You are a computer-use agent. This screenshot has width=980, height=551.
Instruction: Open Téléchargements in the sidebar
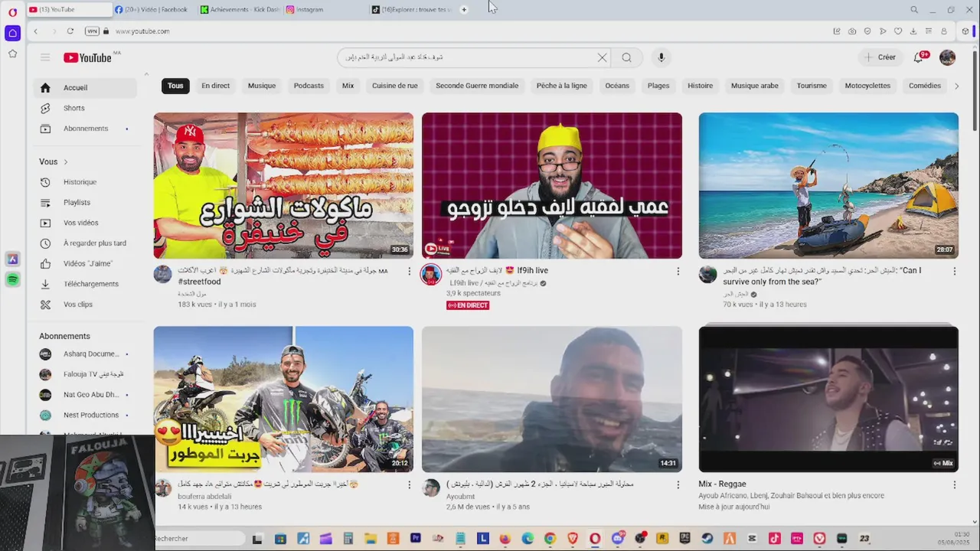click(86, 284)
